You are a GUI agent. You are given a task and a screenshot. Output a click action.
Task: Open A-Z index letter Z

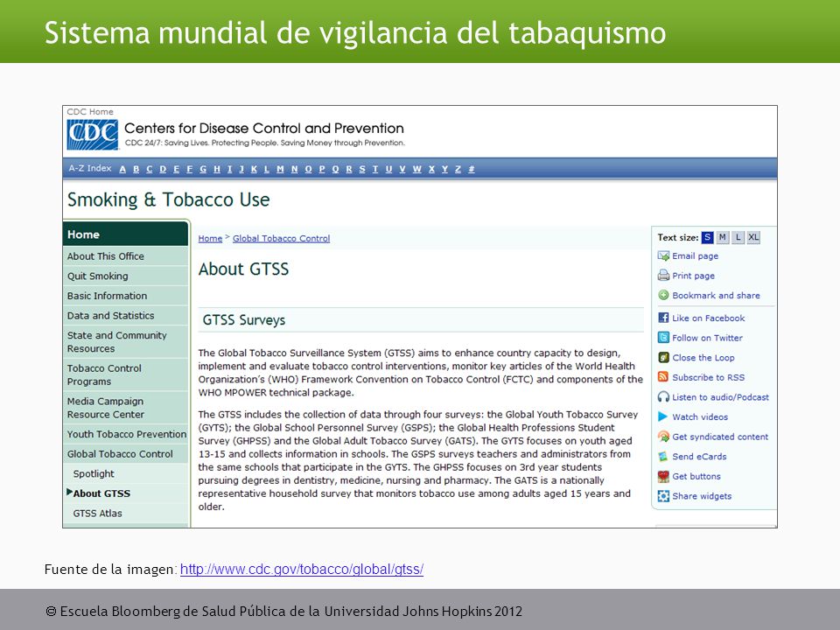(x=458, y=169)
